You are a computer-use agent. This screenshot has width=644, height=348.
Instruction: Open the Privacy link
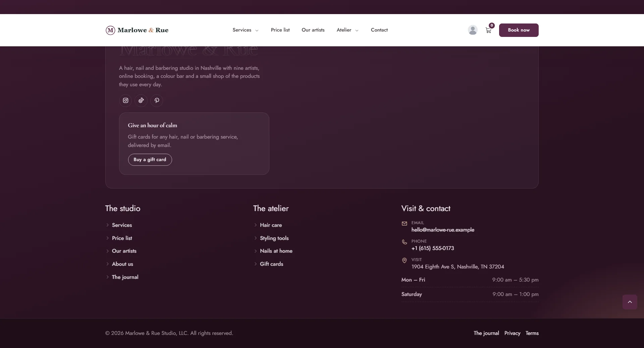[512, 333]
